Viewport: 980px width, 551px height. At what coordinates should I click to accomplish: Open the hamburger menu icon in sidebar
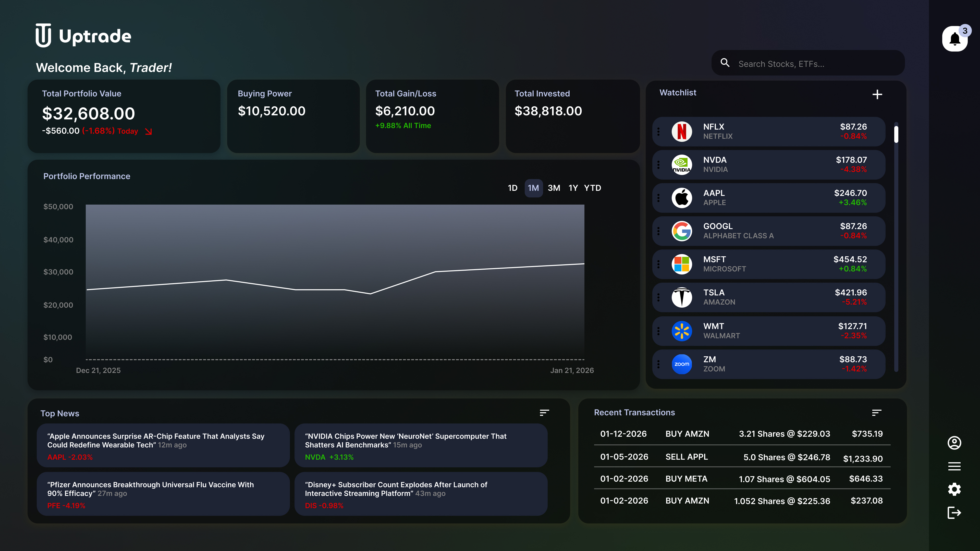pyautogui.click(x=954, y=466)
